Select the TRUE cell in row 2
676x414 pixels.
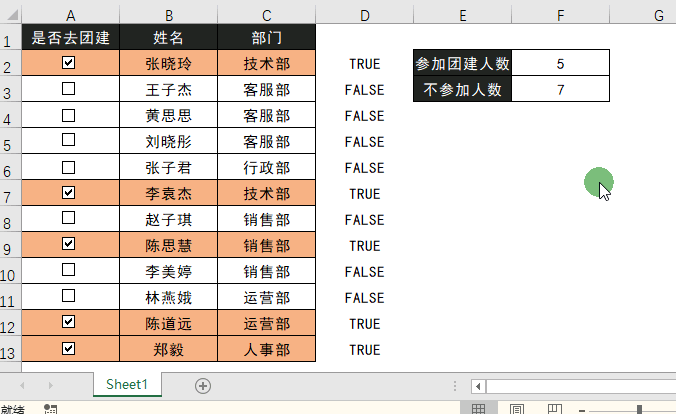[x=364, y=63]
